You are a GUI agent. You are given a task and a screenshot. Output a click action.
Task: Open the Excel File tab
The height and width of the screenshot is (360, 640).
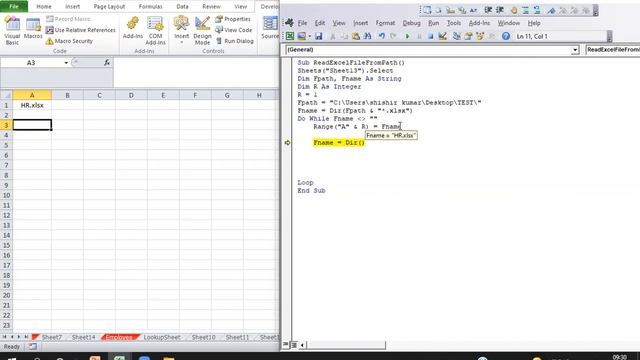click(14, 7)
